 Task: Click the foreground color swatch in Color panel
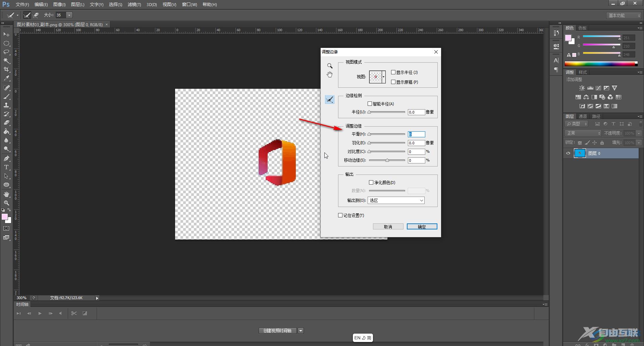click(568, 38)
